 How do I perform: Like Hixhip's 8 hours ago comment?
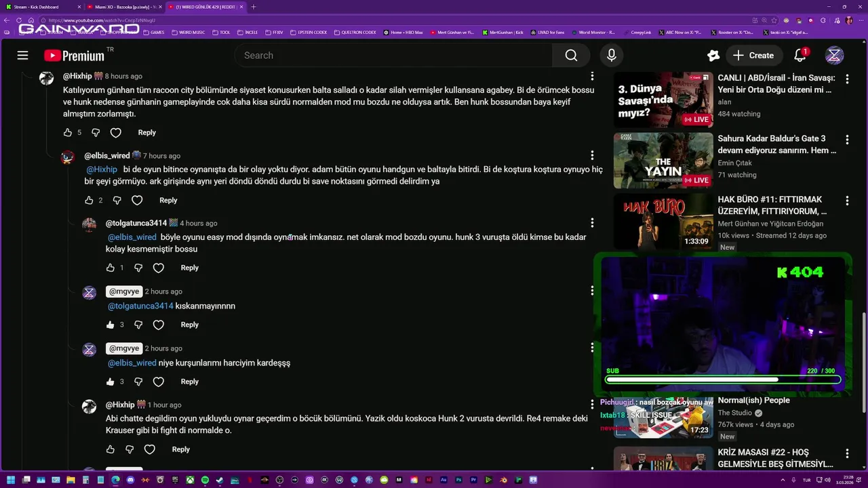click(68, 133)
